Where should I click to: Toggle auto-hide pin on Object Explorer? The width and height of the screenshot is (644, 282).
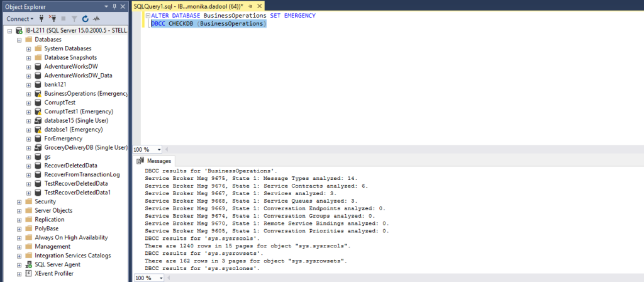114,6
